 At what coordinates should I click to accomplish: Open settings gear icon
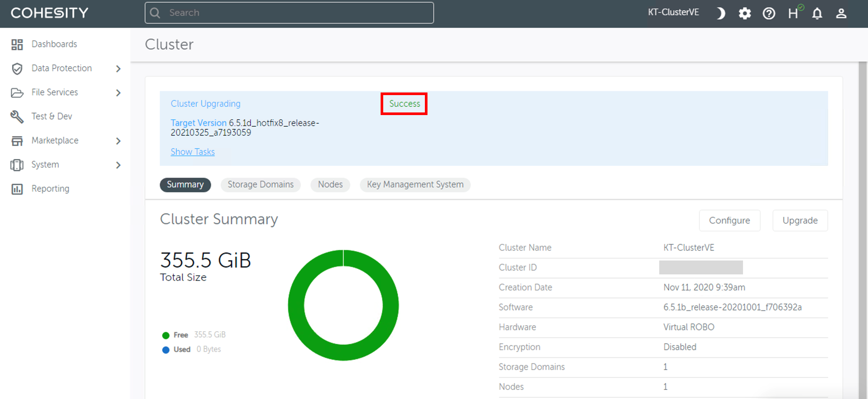point(745,13)
